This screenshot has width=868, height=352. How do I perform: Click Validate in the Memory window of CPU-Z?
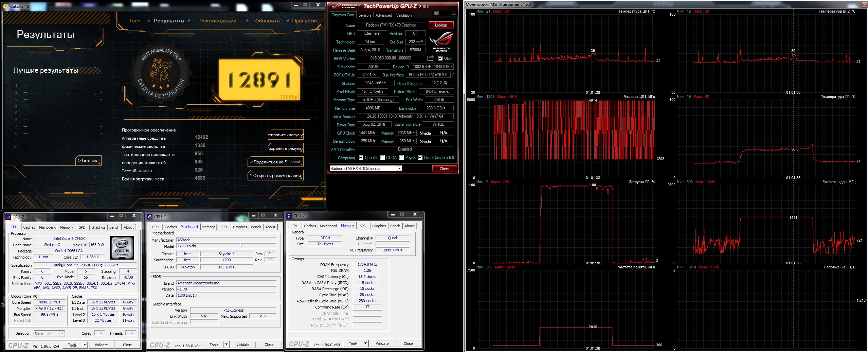coord(382,344)
